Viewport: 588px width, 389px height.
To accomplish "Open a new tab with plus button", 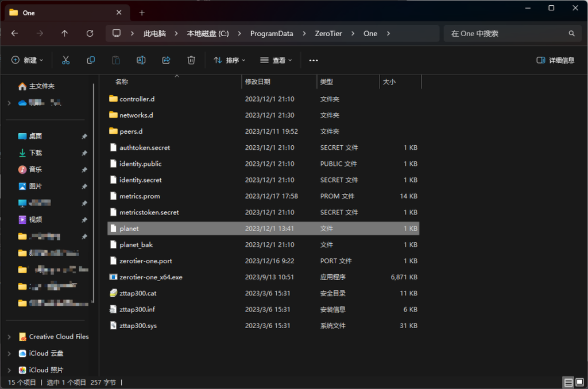I will tap(142, 13).
